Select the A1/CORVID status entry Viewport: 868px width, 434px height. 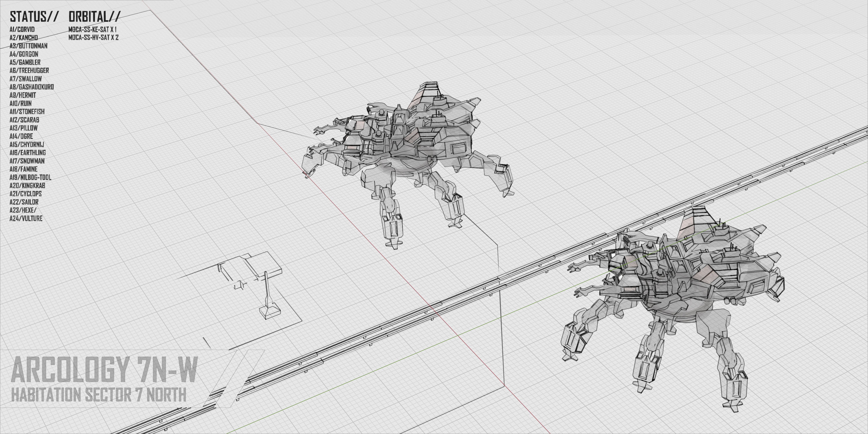click(x=22, y=29)
